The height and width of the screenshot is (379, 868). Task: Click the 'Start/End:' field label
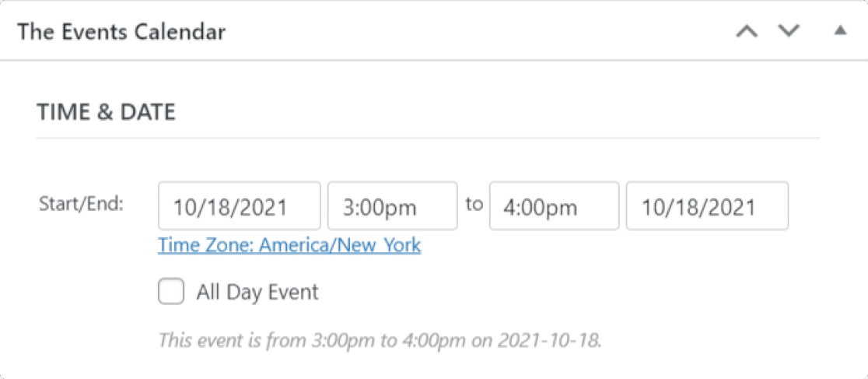[81, 205]
